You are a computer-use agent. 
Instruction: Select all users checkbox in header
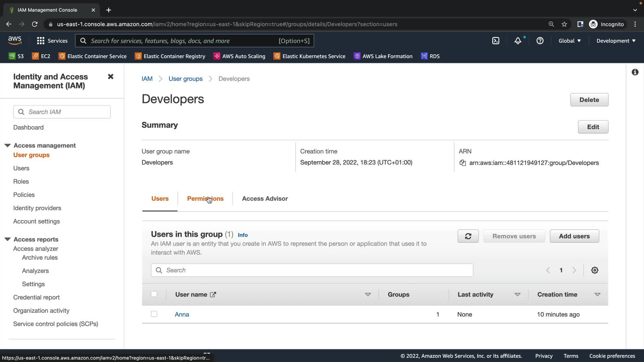[154, 294]
